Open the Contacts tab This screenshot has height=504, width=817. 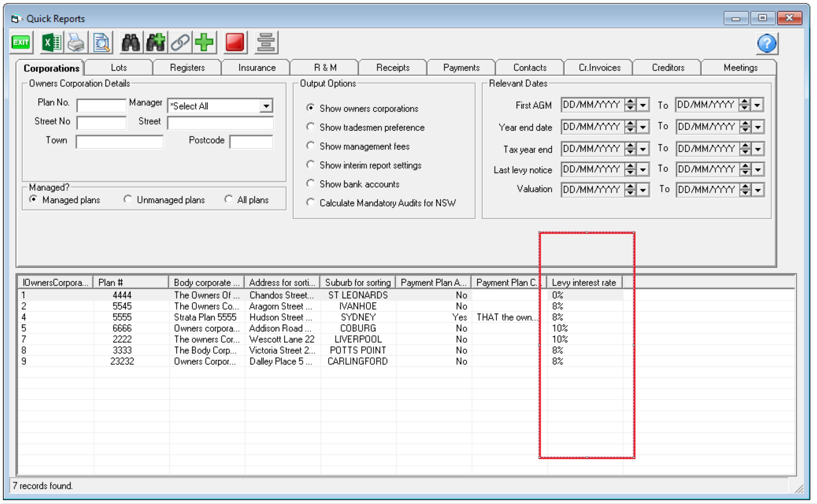point(530,68)
